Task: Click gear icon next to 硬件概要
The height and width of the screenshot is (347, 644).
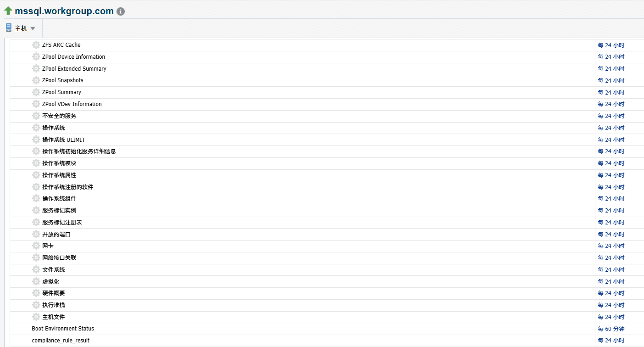Action: click(36, 293)
